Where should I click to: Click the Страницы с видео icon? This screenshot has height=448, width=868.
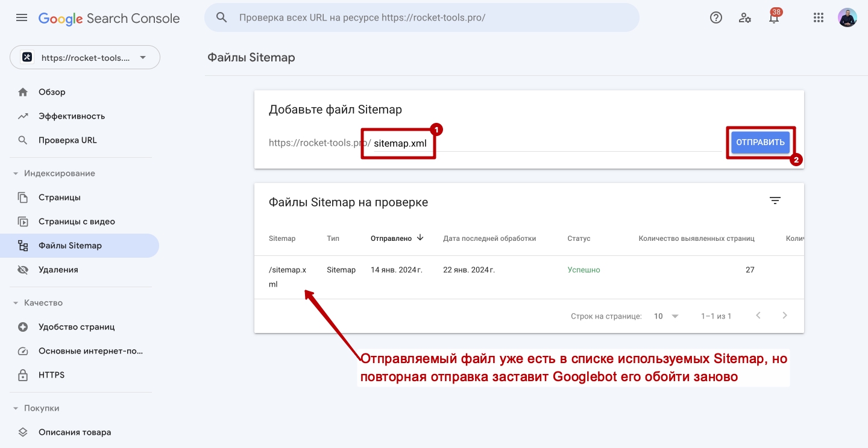click(23, 222)
